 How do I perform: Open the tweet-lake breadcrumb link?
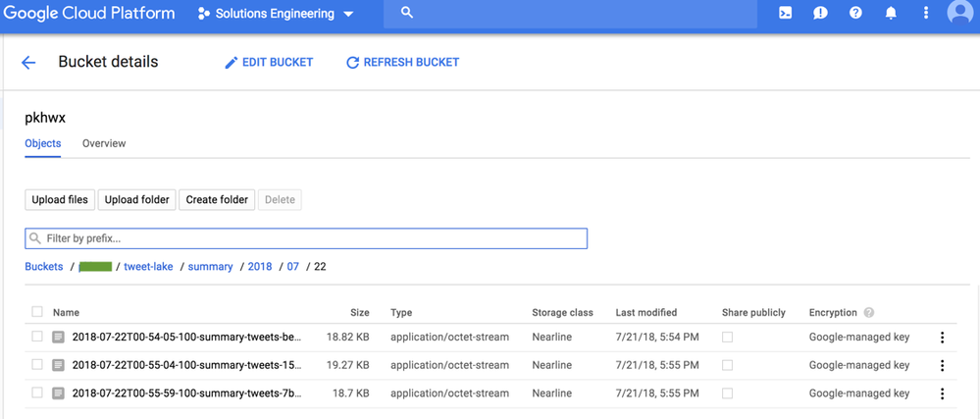(x=148, y=267)
